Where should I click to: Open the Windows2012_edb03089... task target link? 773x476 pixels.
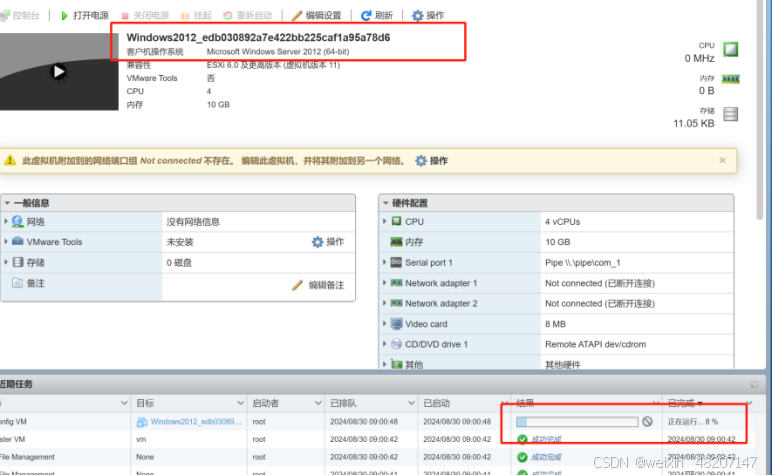point(196,422)
